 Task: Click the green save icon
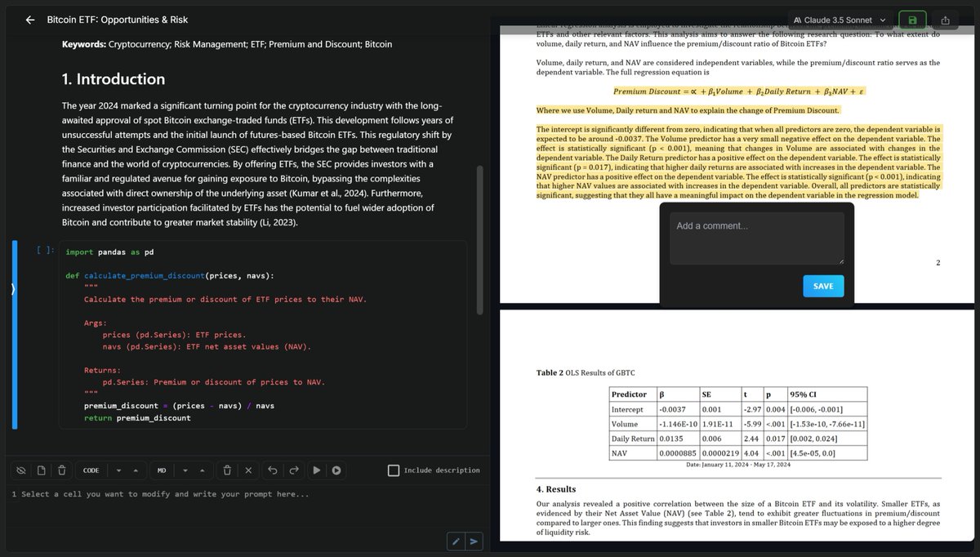pos(912,20)
